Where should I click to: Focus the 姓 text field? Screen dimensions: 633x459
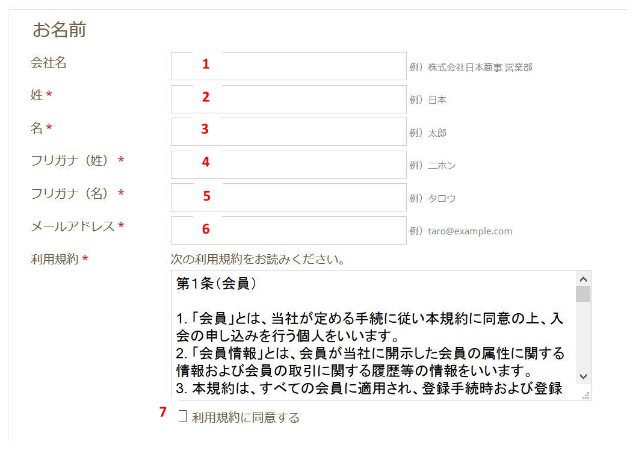pos(289,99)
